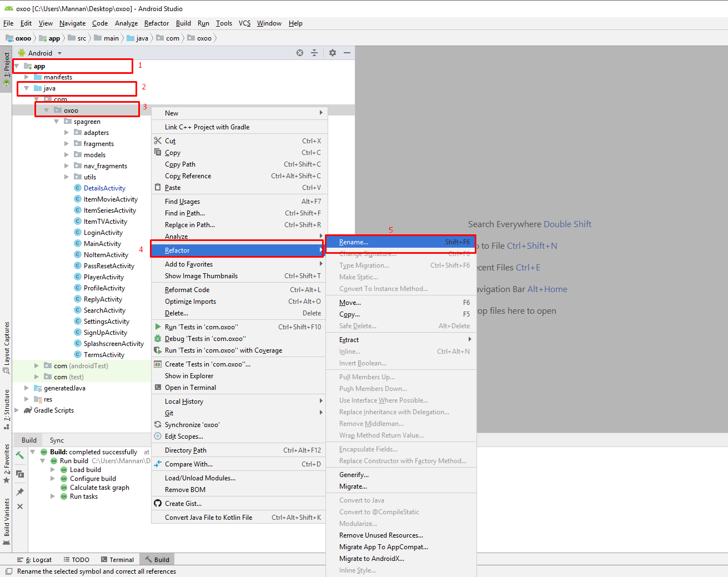Screen dimensions: 728x577
Task: Open the TODO tool window tab
Action: (76, 560)
